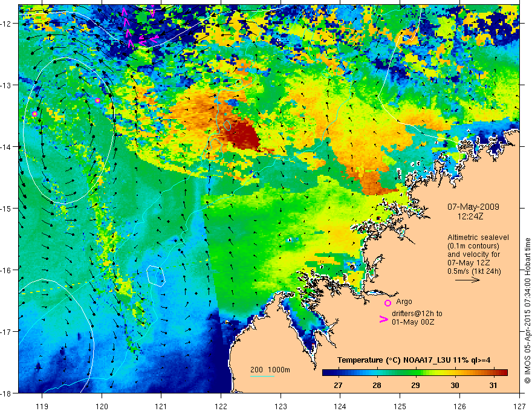This screenshot has height=411, width=532.
Task: Click the 123 longitude axis label
Action: [281, 406]
